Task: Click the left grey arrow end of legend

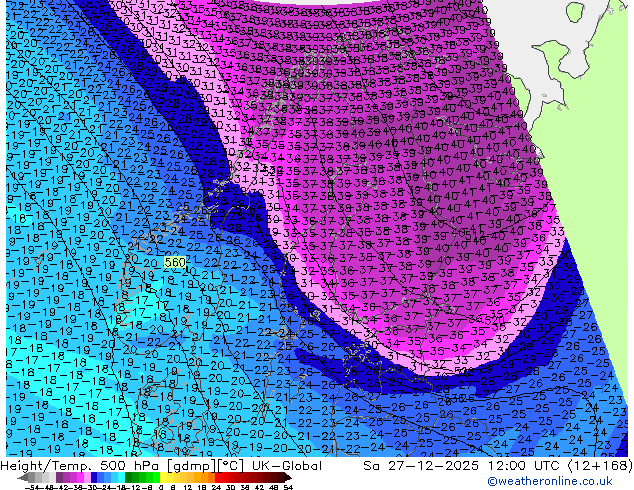Action: (23, 478)
